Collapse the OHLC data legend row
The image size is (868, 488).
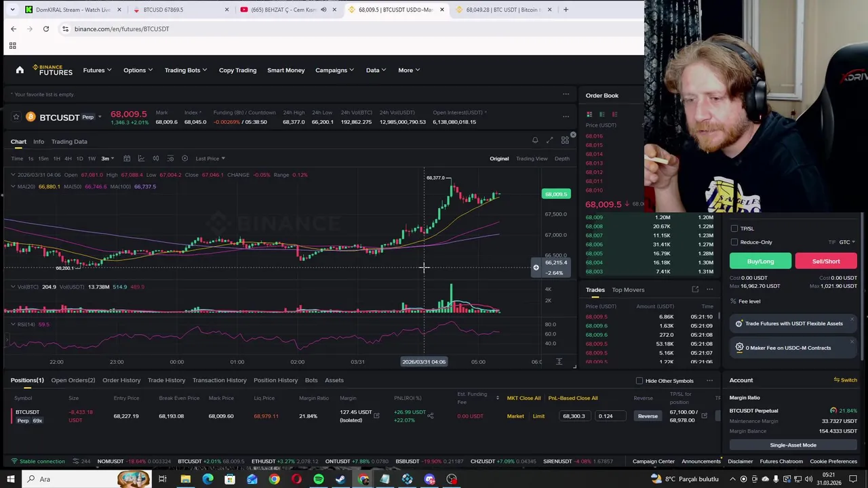(x=12, y=175)
